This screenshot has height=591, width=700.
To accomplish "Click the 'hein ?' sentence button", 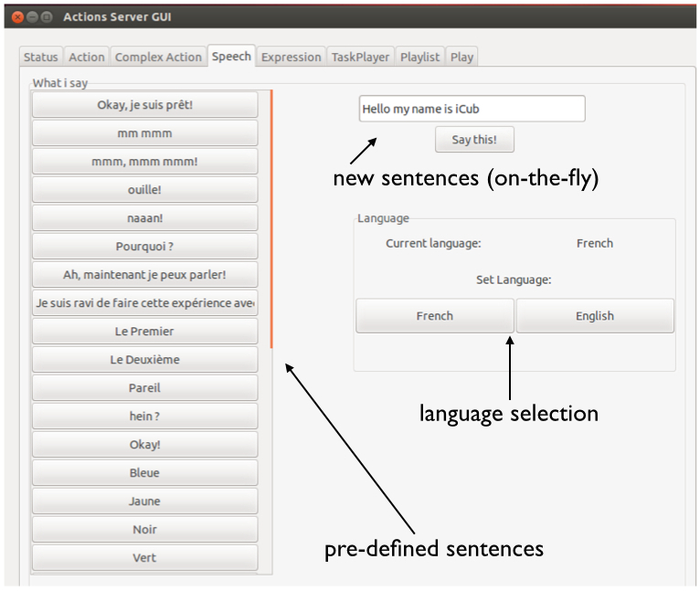I will [144, 416].
